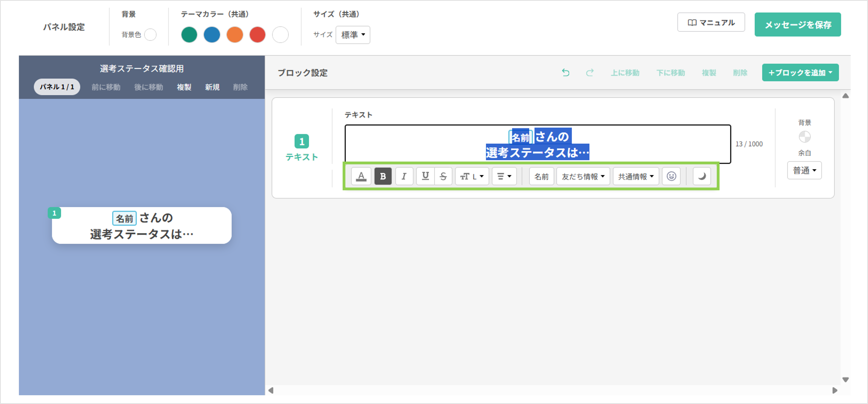868x404 pixels.
Task: Insert the 名前 placeholder tag
Action: coord(541,176)
